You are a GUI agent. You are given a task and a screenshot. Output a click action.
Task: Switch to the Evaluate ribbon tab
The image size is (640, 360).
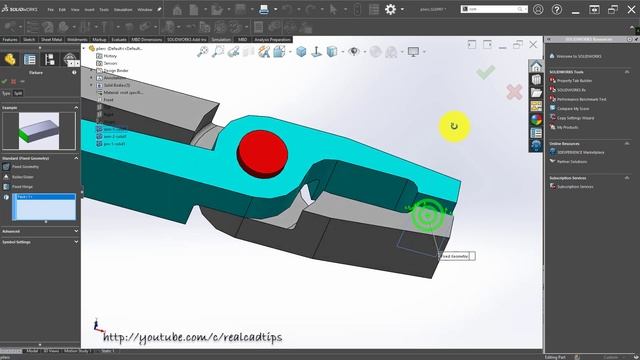point(119,40)
